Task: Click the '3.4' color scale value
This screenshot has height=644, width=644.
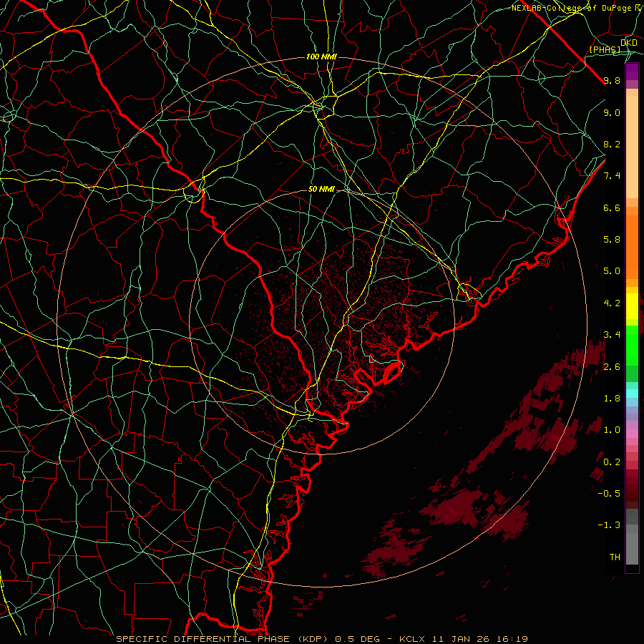Action: 612,335
